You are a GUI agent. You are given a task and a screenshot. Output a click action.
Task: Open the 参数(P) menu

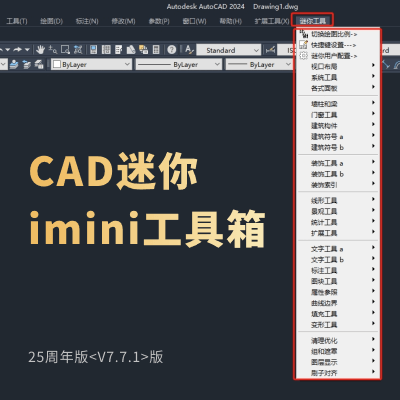pos(159,21)
